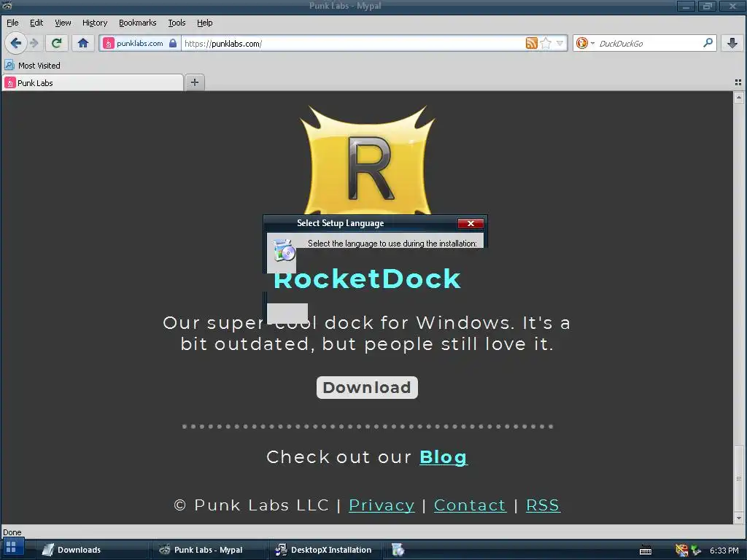Open the RSS link in footer
Image resolution: width=747 pixels, height=560 pixels.
[x=543, y=505]
